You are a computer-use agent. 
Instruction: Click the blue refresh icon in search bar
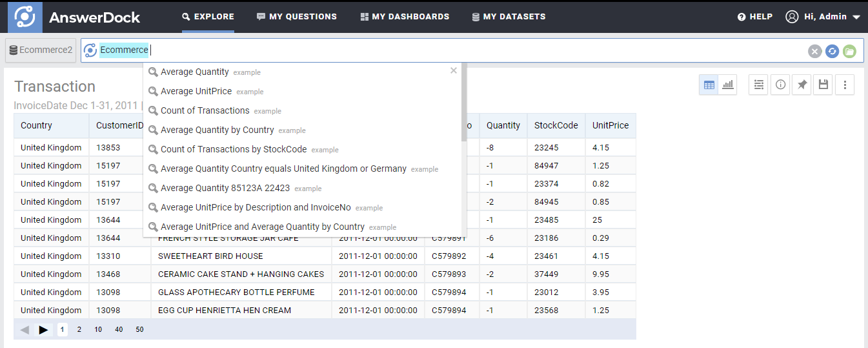click(x=832, y=51)
